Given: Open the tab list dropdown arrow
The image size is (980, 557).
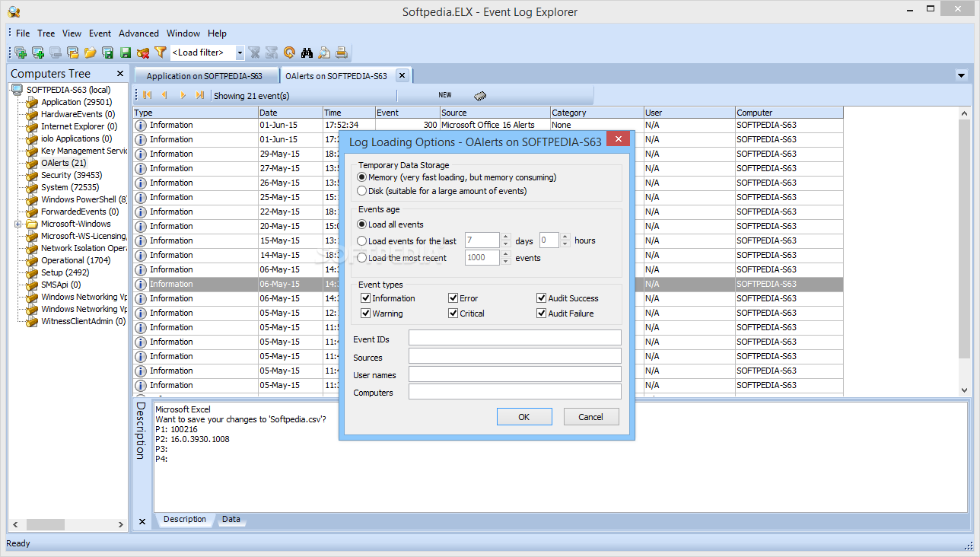Looking at the screenshot, I should coord(961,75).
